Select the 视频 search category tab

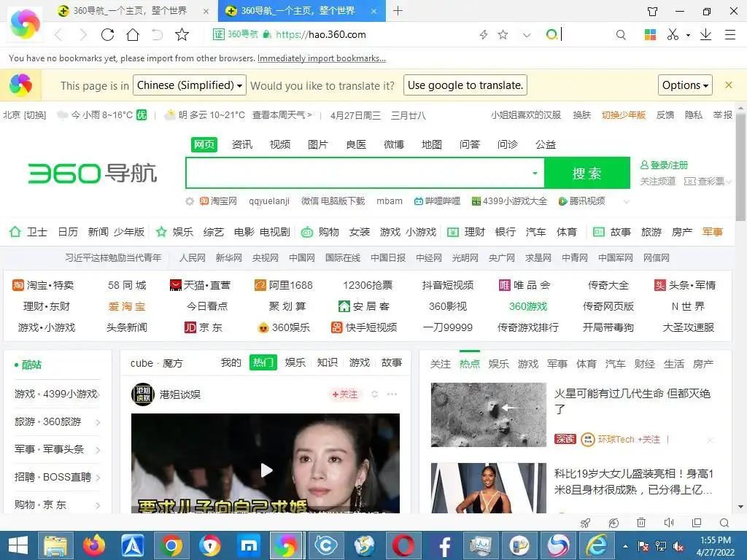280,144
